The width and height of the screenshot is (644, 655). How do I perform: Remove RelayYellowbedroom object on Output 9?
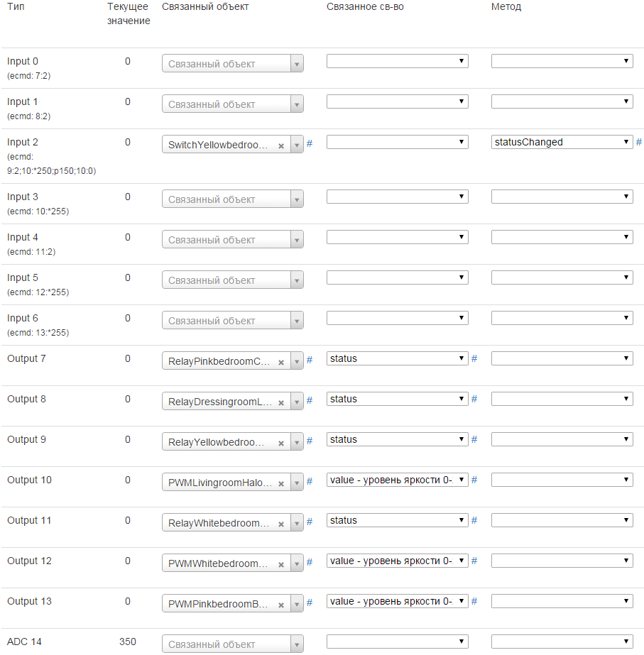point(281,443)
